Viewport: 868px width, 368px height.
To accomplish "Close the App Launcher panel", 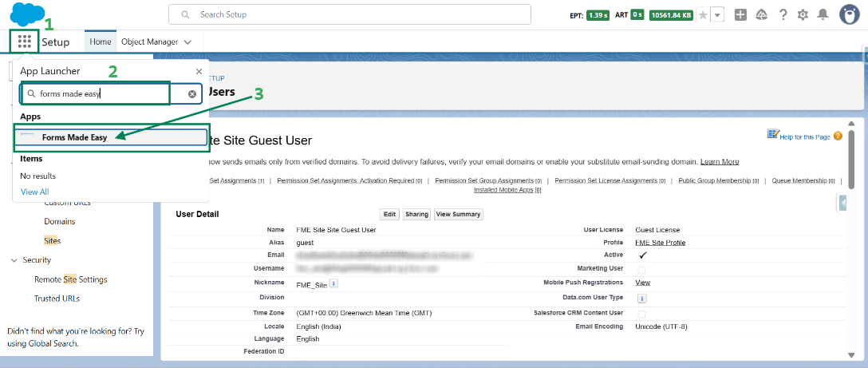I will 199,72.
